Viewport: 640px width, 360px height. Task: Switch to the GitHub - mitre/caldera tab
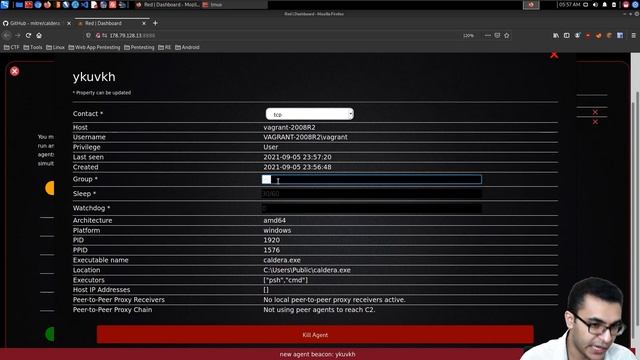tap(34, 23)
